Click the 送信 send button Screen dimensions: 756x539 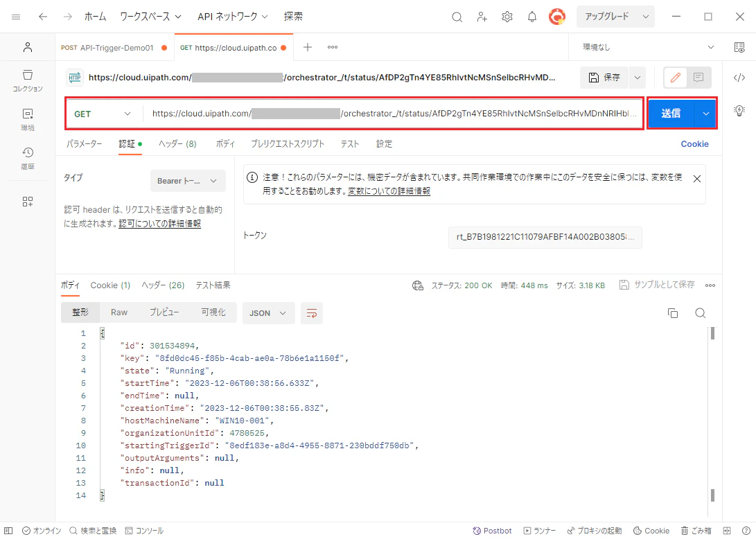coord(671,114)
